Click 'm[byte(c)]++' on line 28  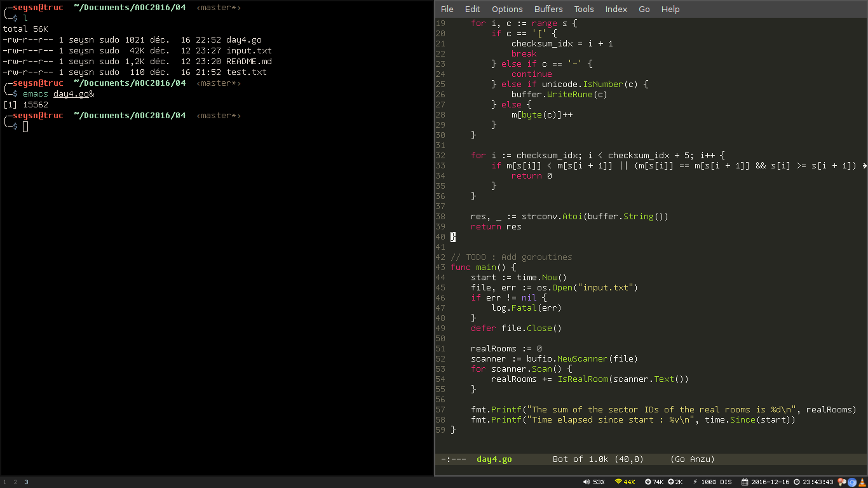pos(542,115)
